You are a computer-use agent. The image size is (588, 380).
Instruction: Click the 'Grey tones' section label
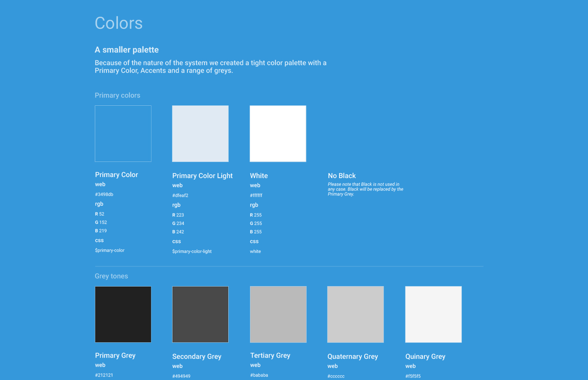pos(111,276)
